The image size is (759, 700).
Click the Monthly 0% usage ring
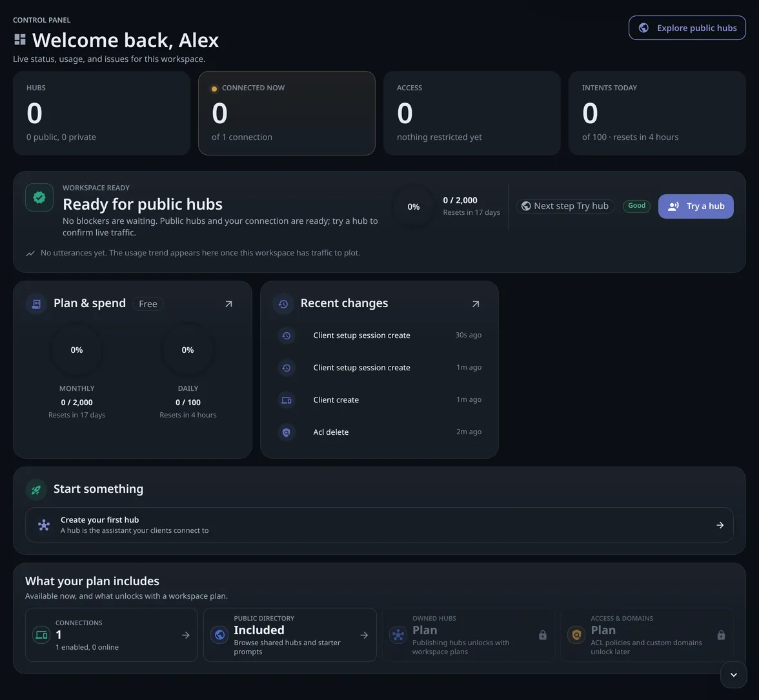click(x=76, y=350)
